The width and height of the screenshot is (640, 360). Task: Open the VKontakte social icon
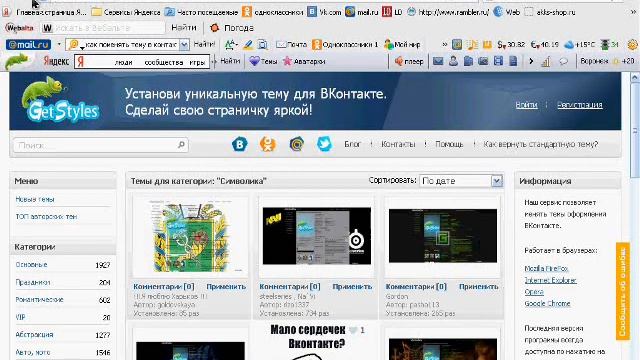(x=240, y=144)
